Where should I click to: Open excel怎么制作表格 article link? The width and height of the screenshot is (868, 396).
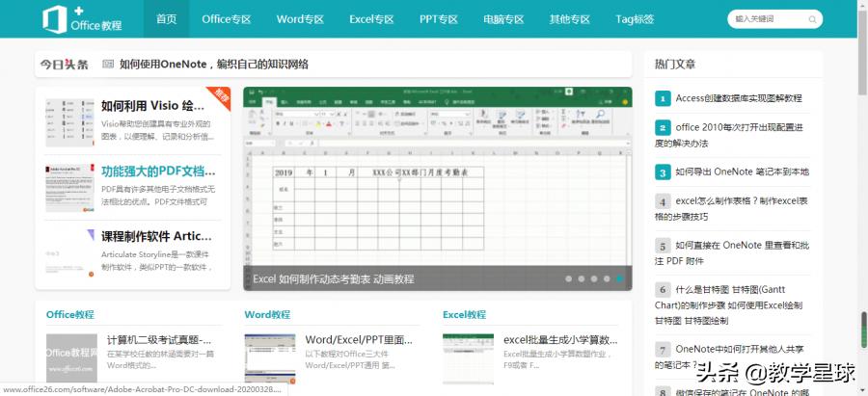point(731,208)
